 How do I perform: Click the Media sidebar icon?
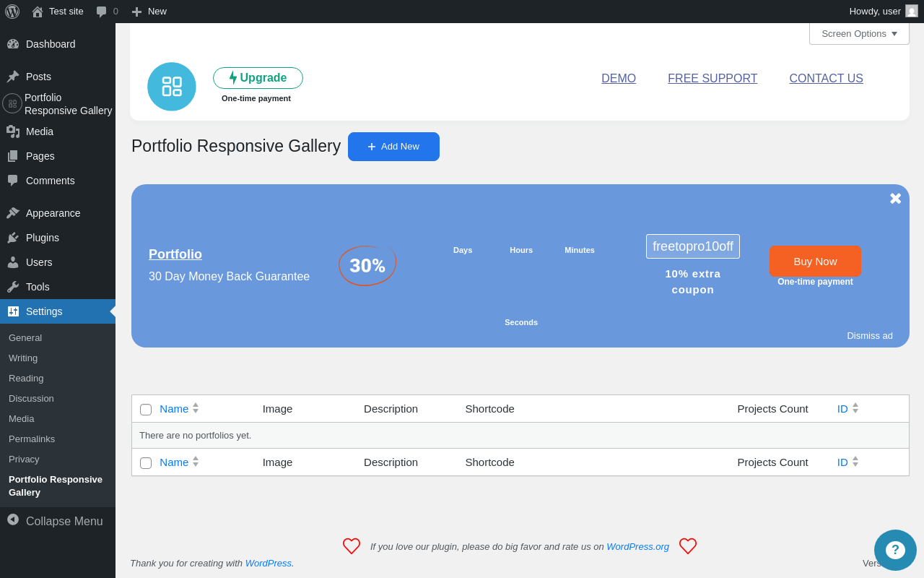click(13, 131)
